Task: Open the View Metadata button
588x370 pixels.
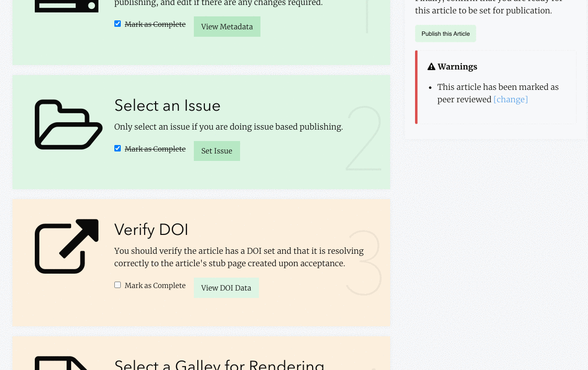Action: [x=227, y=27]
